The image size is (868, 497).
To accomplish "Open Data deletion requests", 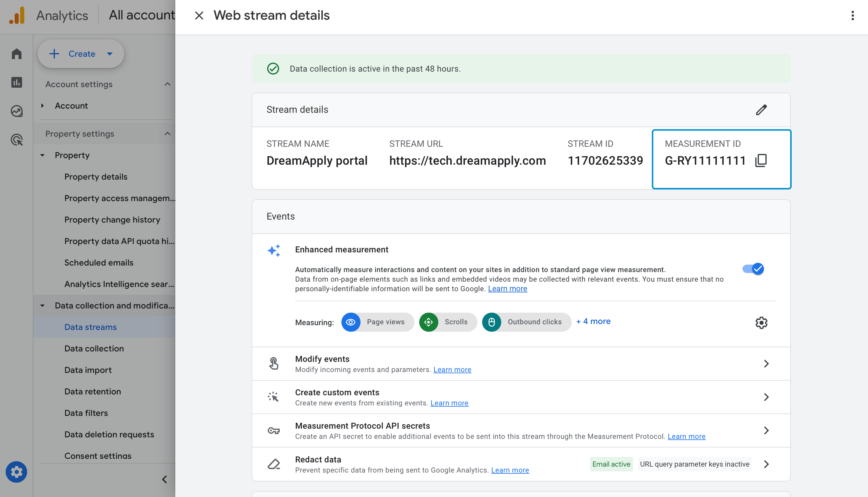I will click(x=109, y=435).
